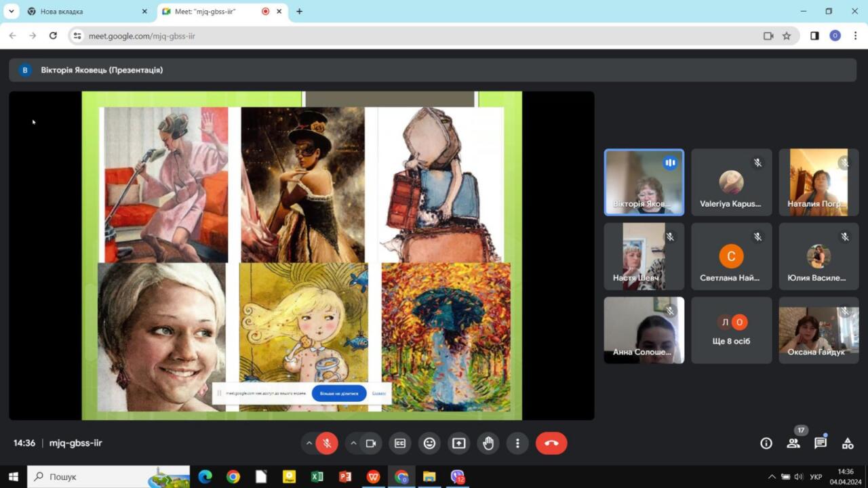Open a new browser tab with plus
Screen dimensions: 868x488
(x=299, y=12)
